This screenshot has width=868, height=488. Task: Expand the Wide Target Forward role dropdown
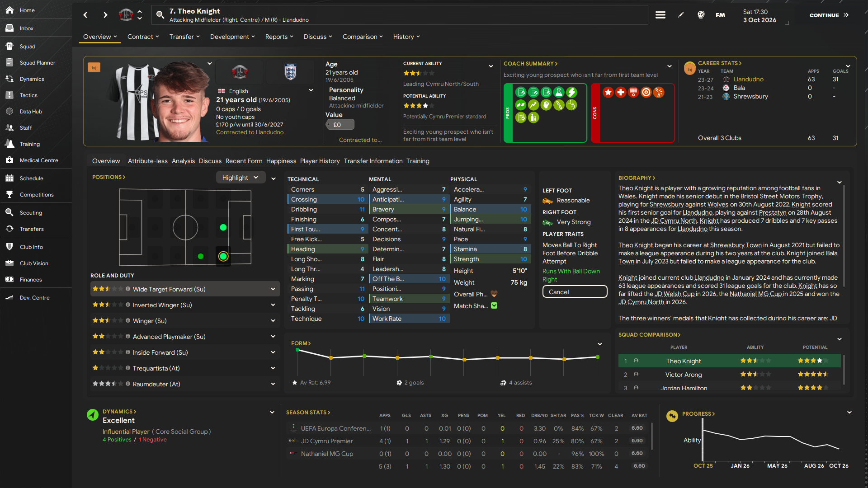coord(273,289)
